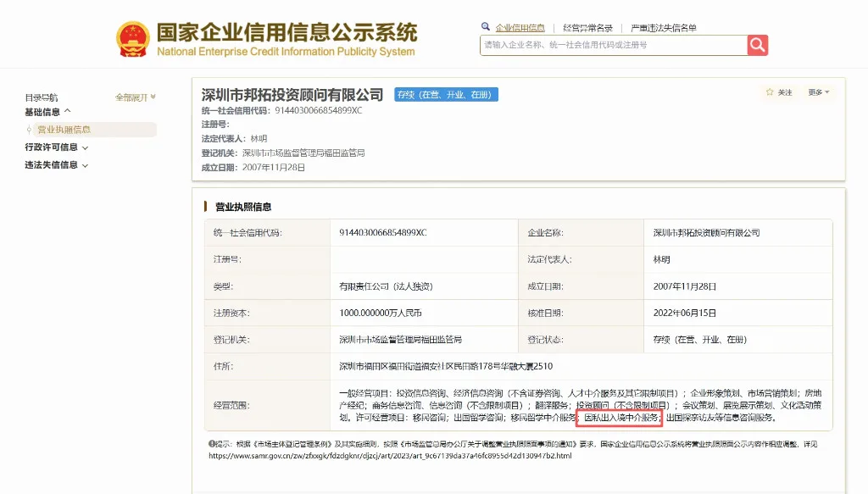Click the 国家企业信用信息公示系统 site title

pyautogui.click(x=287, y=32)
